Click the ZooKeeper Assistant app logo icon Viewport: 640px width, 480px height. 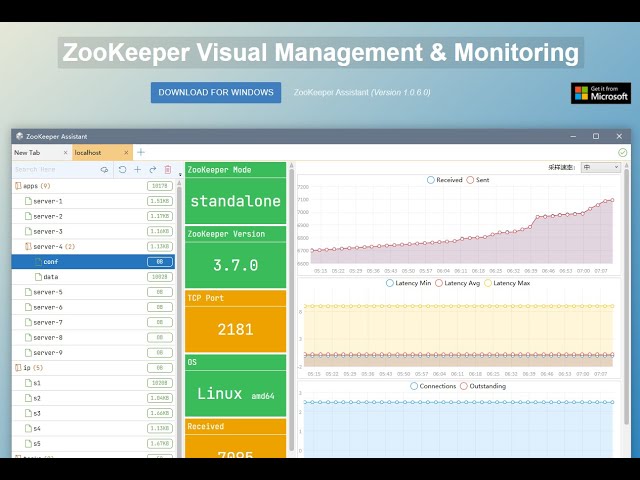[x=19, y=136]
